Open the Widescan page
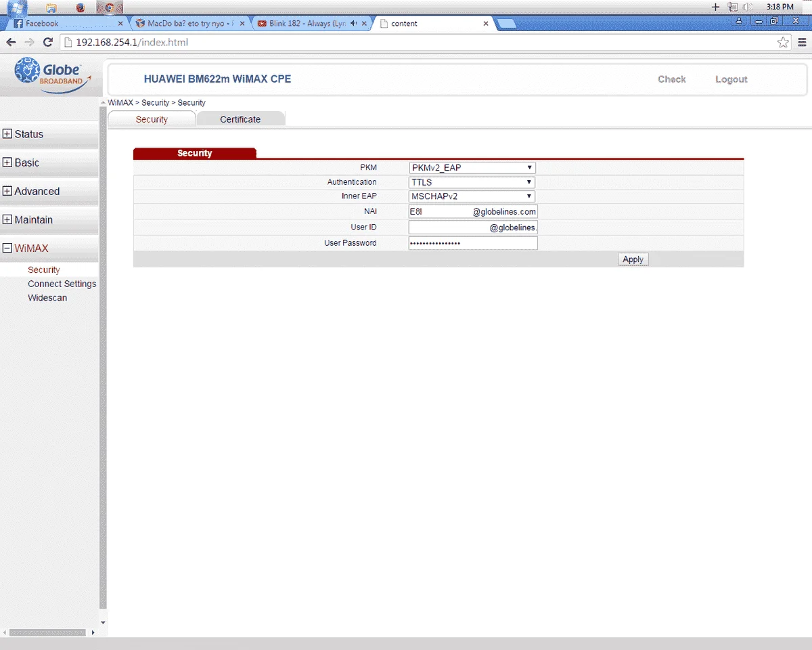 pos(47,298)
